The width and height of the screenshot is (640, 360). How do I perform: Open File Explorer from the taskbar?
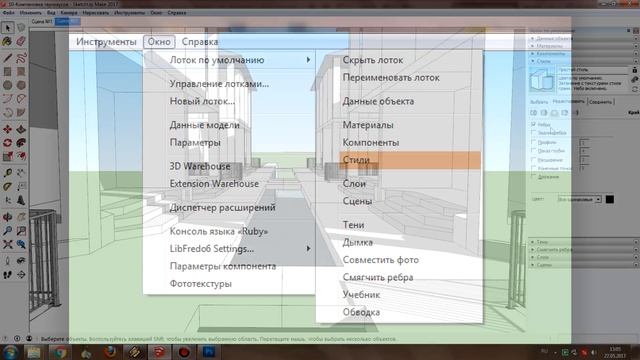pos(34,352)
